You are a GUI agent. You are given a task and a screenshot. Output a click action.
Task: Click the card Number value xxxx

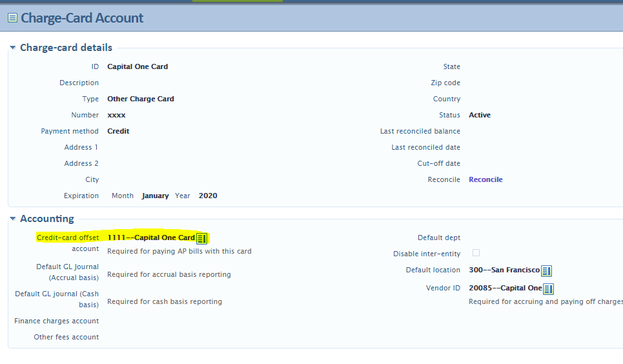[116, 116]
